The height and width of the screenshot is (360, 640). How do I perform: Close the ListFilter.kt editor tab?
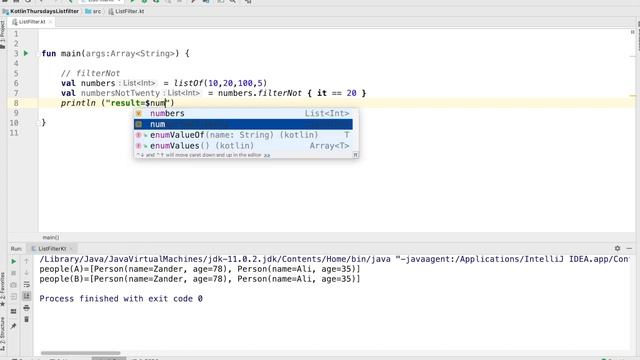tap(50, 22)
